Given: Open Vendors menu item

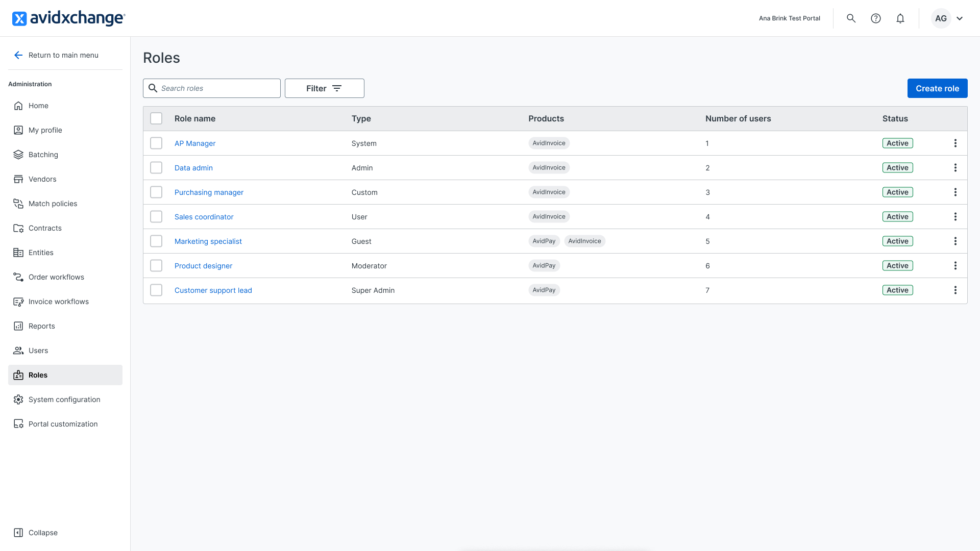Looking at the screenshot, I should point(65,179).
